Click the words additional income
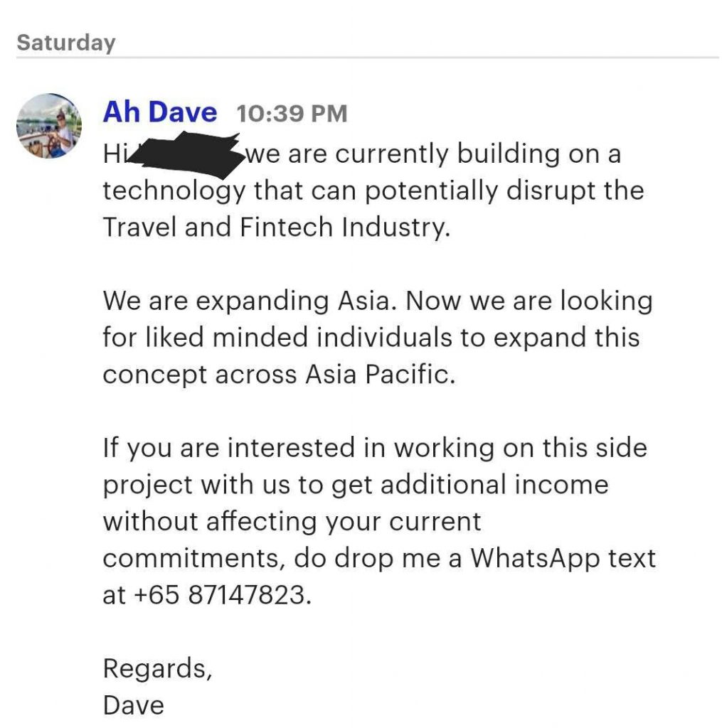This screenshot has height=728, width=722. pos(494,485)
